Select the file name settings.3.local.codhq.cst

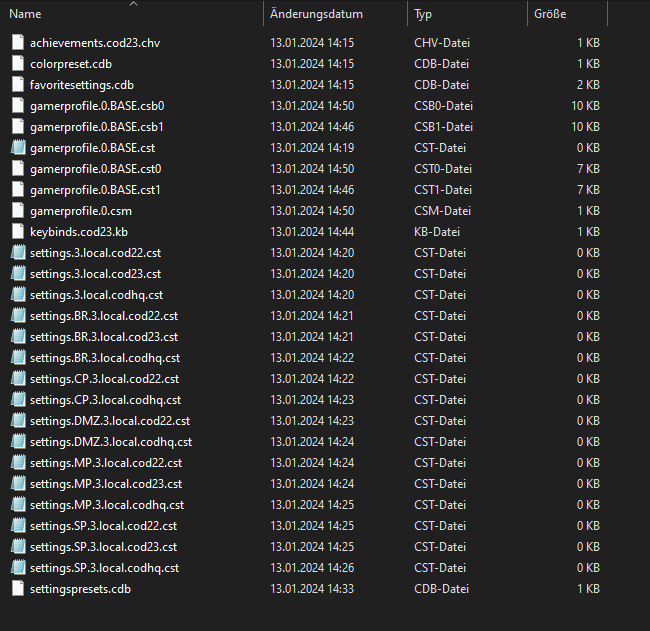click(96, 295)
